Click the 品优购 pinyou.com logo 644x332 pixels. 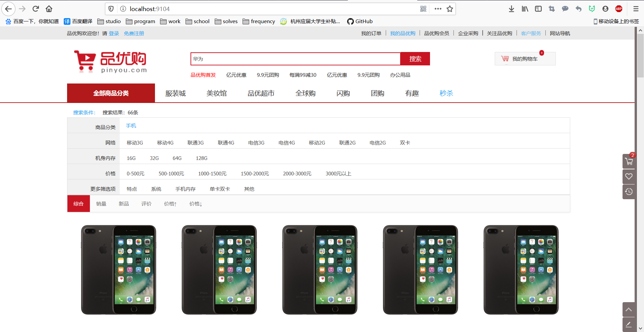point(110,62)
